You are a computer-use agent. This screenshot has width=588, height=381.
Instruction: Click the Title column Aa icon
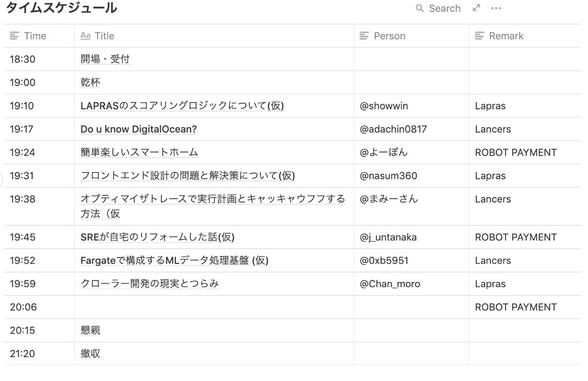86,36
